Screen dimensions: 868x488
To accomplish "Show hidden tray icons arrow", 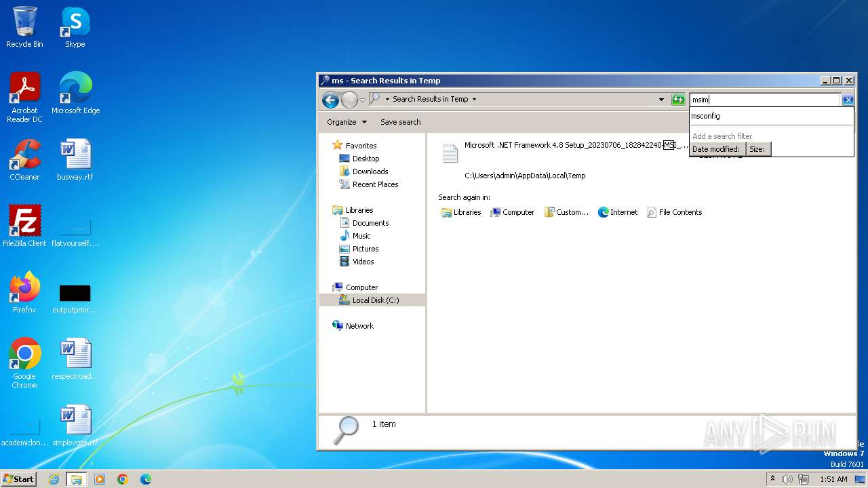I will 773,479.
